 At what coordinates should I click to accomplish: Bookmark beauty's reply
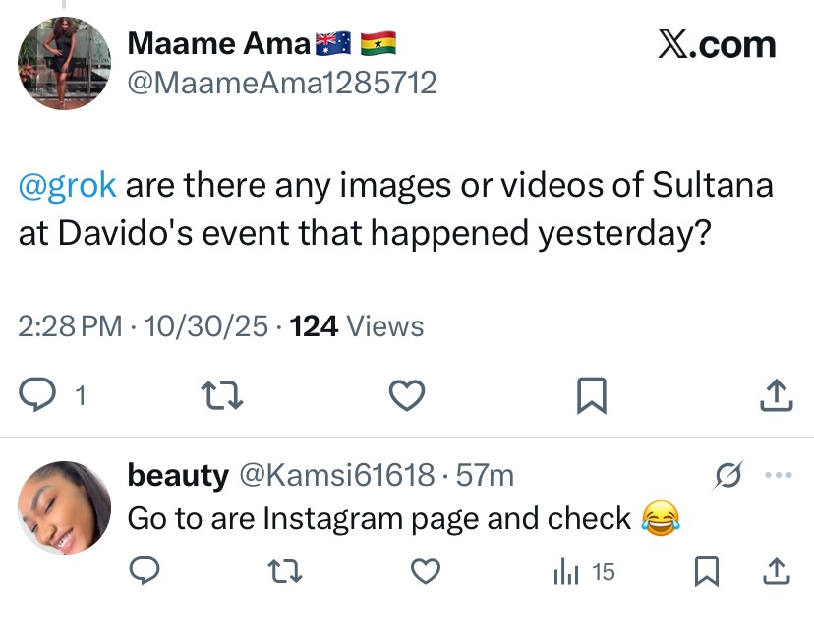click(x=706, y=571)
